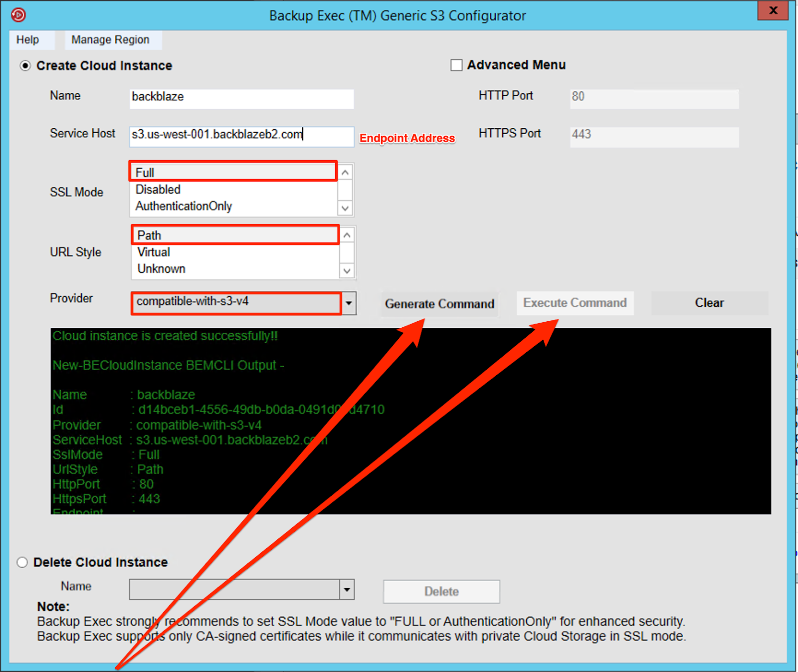Viewport: 798px width, 672px height.
Task: Click URL Style list scroll up arrow
Action: pos(347,235)
